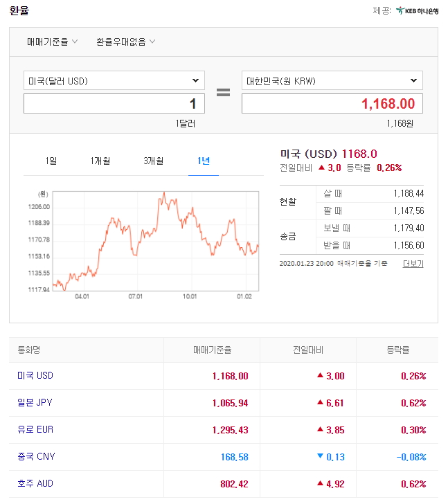Click the KEB 하나은행 logo
The image size is (448, 504).
[417, 11]
